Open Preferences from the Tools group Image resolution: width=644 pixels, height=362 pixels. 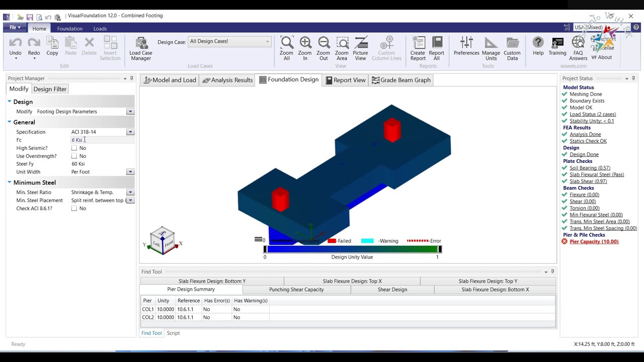[x=466, y=42]
